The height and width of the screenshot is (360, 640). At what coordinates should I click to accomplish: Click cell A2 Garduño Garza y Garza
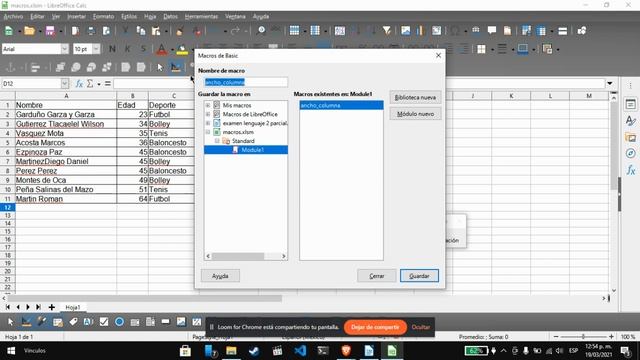[66, 115]
